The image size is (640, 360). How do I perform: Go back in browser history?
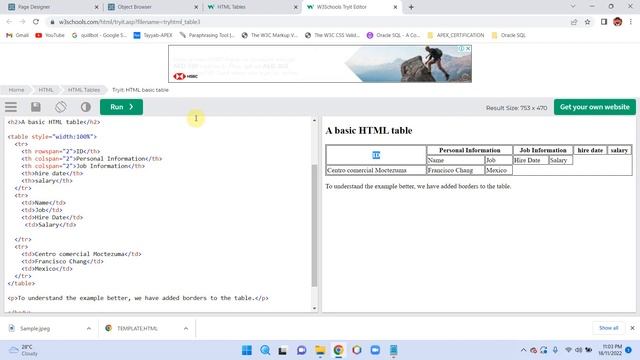9,22
